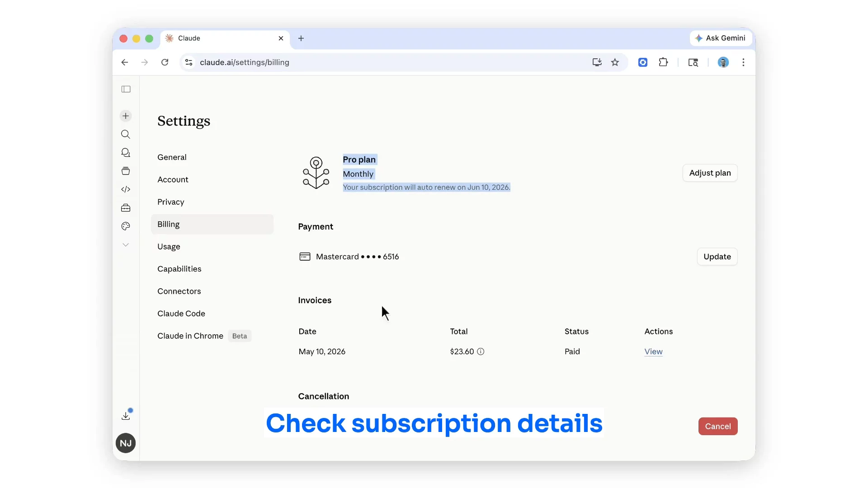Open chats icon in sidebar
The height and width of the screenshot is (488, 868).
[126, 153]
